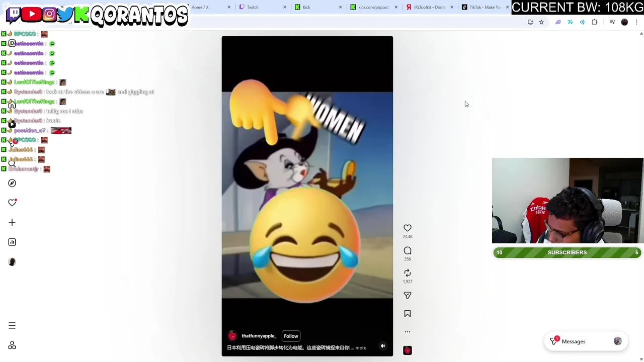The width and height of the screenshot is (644, 362).
Task: Click the 356 comments count
Action: click(408, 259)
